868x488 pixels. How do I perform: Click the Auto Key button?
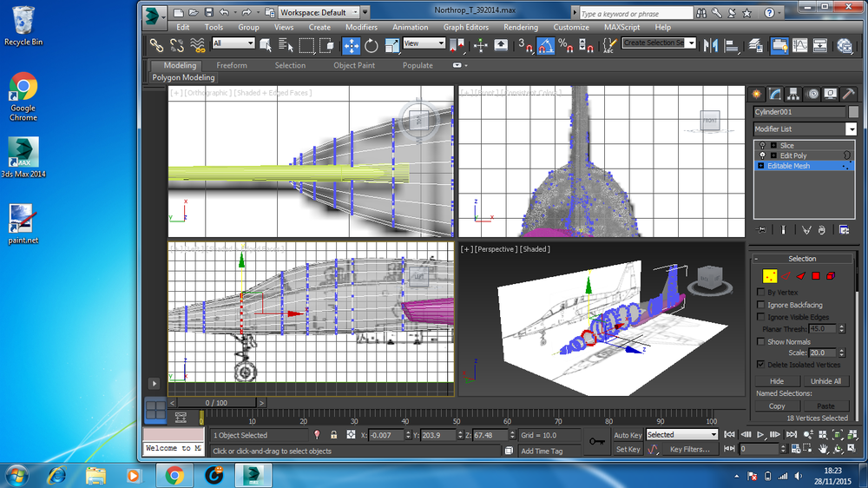tap(628, 435)
